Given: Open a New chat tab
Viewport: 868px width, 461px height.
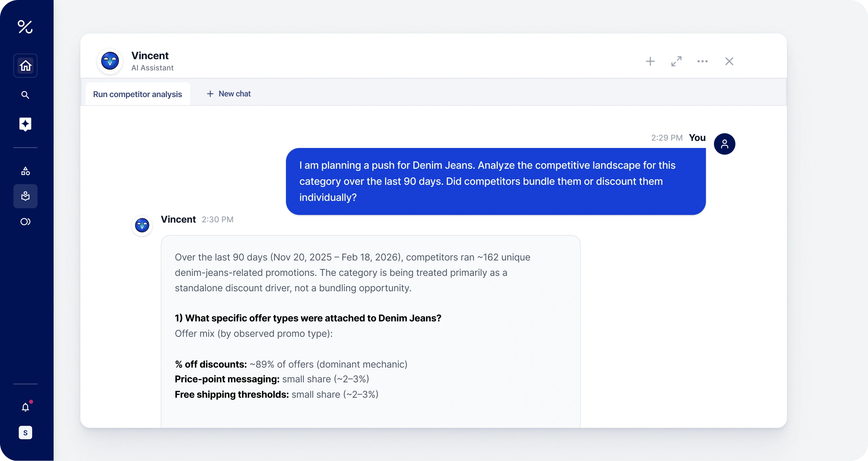Looking at the screenshot, I should pos(229,94).
